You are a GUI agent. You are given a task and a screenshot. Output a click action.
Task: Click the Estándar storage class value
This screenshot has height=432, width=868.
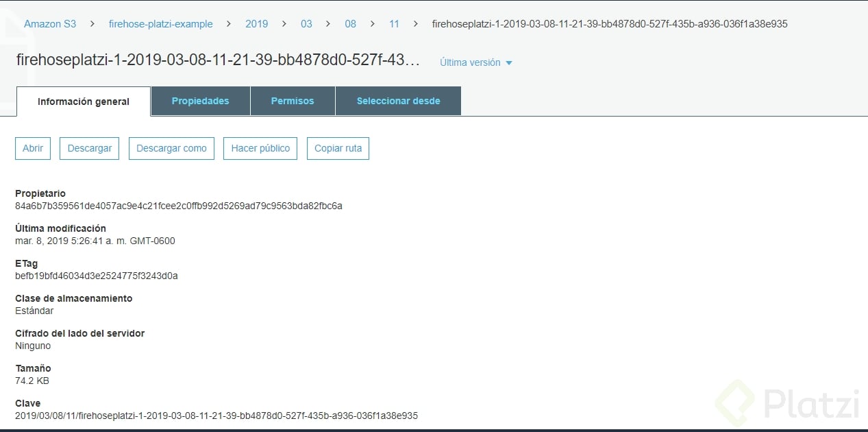click(x=34, y=311)
